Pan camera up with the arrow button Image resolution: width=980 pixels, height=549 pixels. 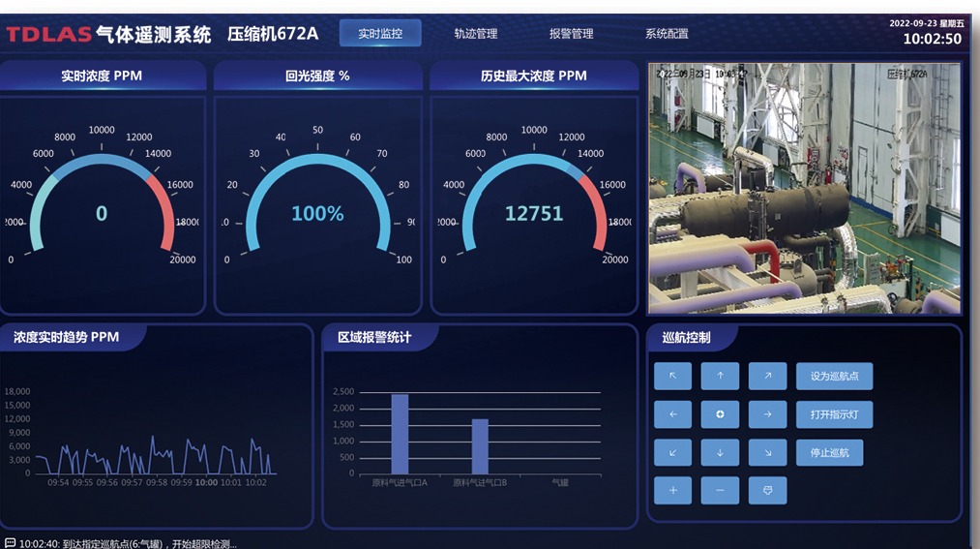click(x=720, y=376)
